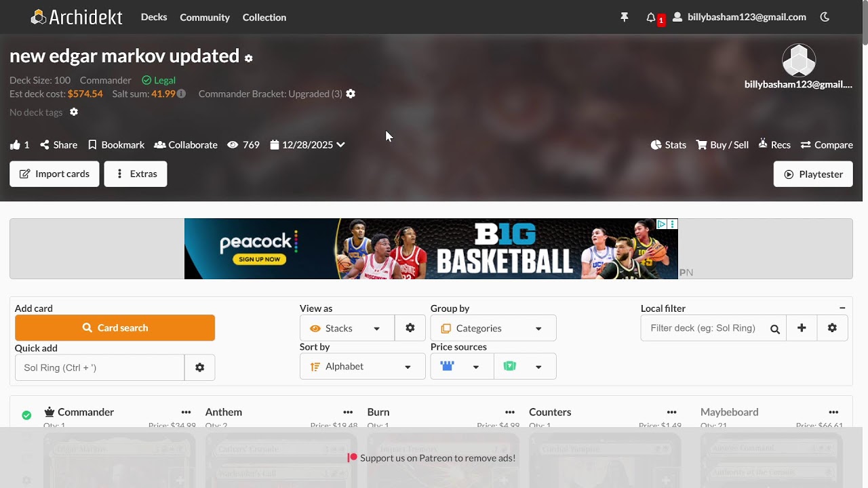Open the Sort by Alphabet dropdown
The width and height of the screenshot is (868, 488).
pyautogui.click(x=363, y=367)
